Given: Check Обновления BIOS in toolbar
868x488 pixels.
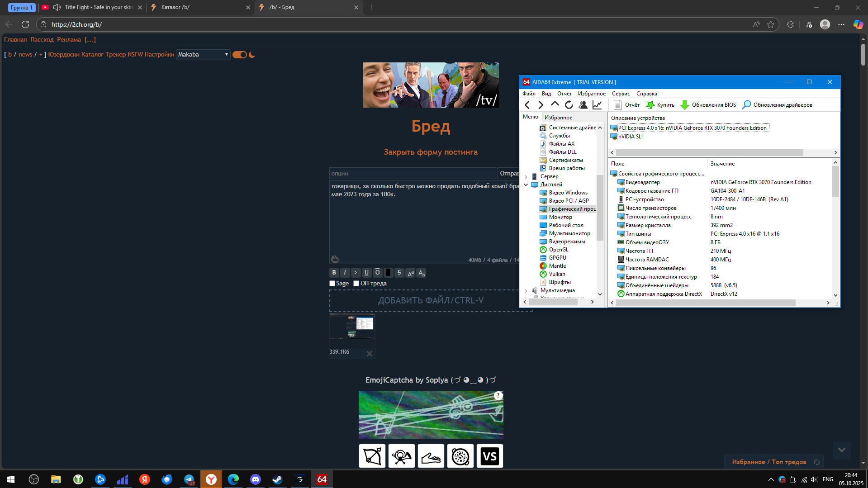Looking at the screenshot, I should (x=708, y=105).
